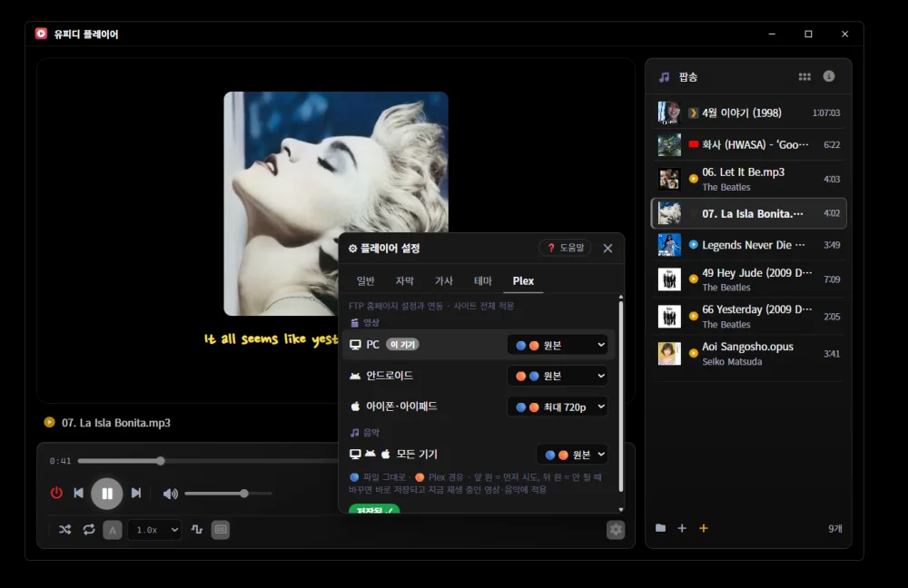Open the PC video quality dropdown
The image size is (908, 588).
coord(558,345)
